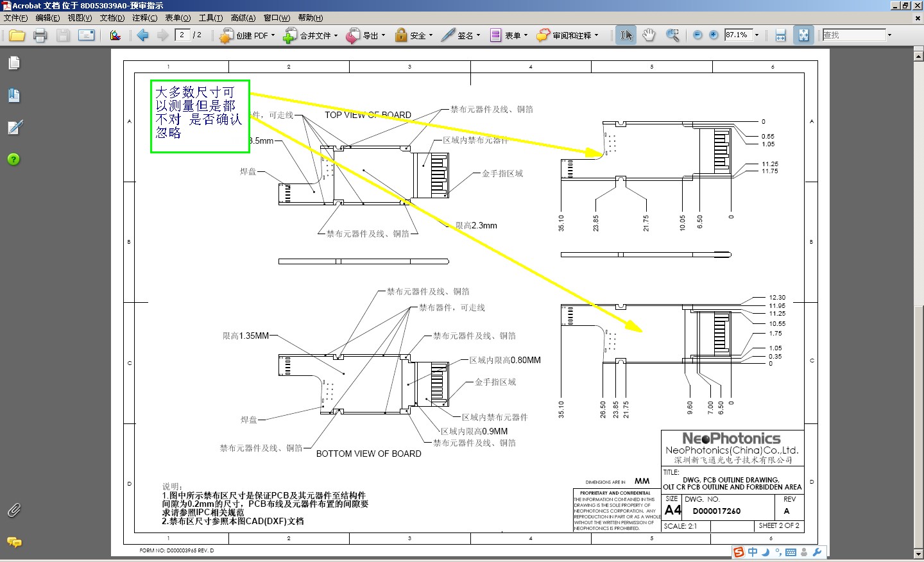The height and width of the screenshot is (562, 924).
Task: Open the 查找 search options dropdown arrow
Action: click(889, 35)
